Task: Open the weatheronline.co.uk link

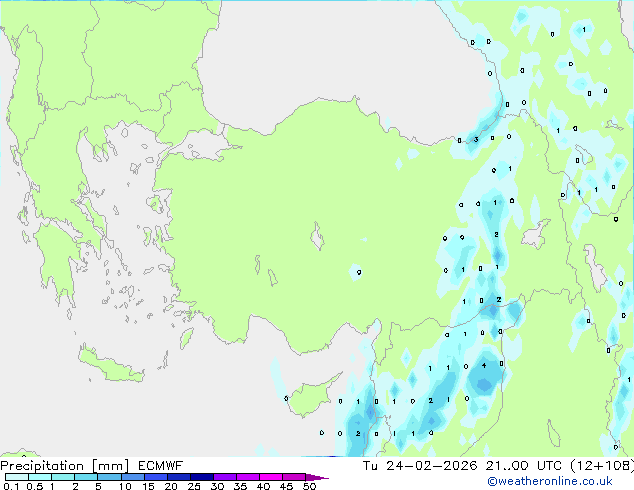Action: point(549,481)
